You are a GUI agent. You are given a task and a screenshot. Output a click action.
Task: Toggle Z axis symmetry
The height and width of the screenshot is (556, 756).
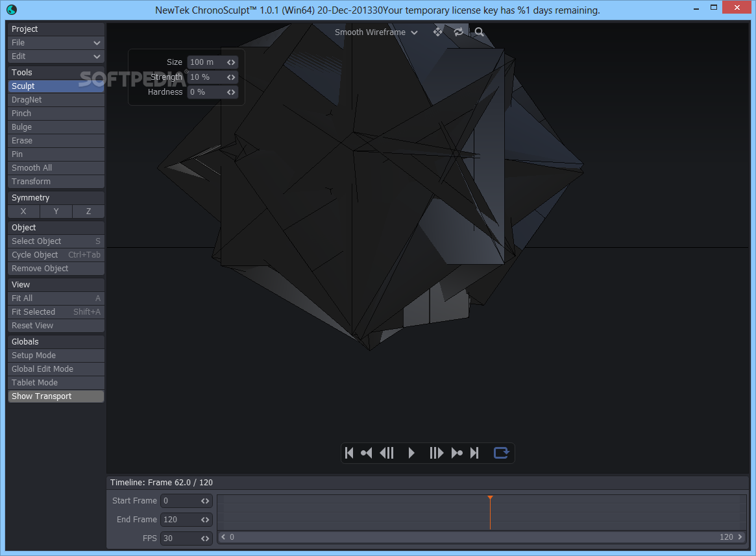tap(88, 212)
